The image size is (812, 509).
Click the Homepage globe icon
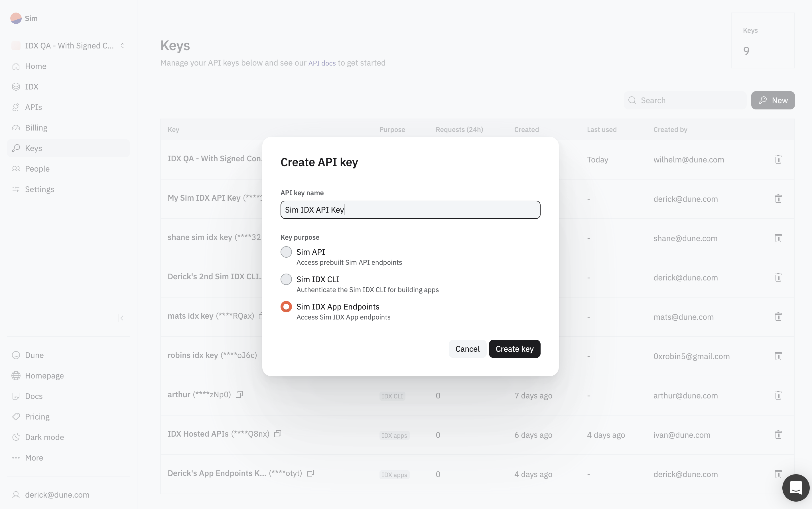16,376
